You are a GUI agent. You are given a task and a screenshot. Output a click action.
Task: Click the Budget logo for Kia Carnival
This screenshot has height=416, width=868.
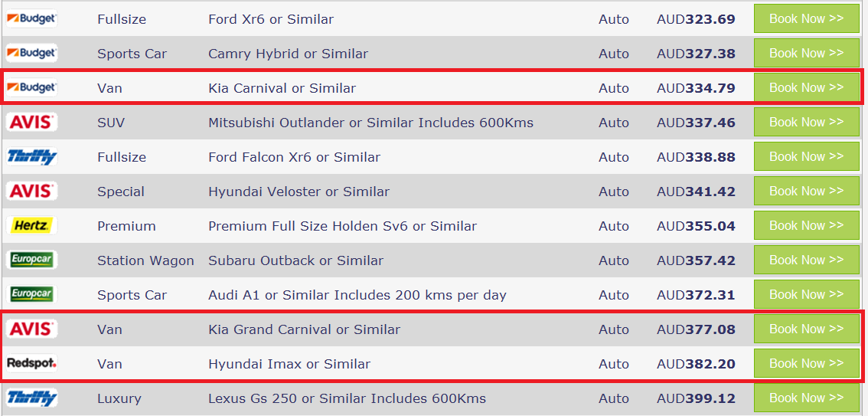click(x=31, y=88)
